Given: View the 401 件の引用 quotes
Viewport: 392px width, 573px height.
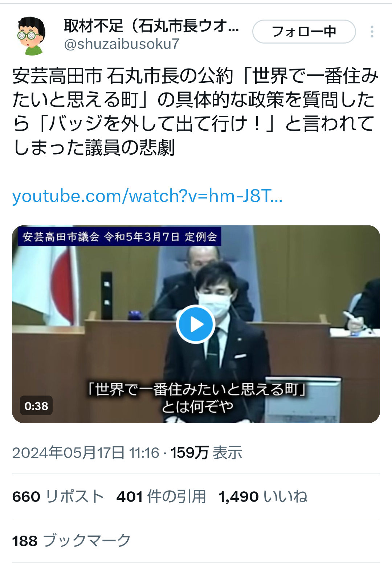Looking at the screenshot, I should click(161, 496).
